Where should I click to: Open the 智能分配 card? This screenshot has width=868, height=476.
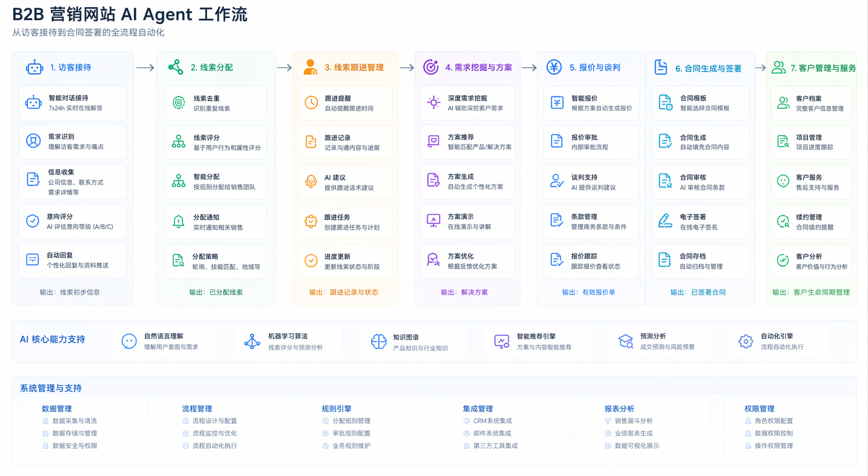pyautogui.click(x=216, y=182)
